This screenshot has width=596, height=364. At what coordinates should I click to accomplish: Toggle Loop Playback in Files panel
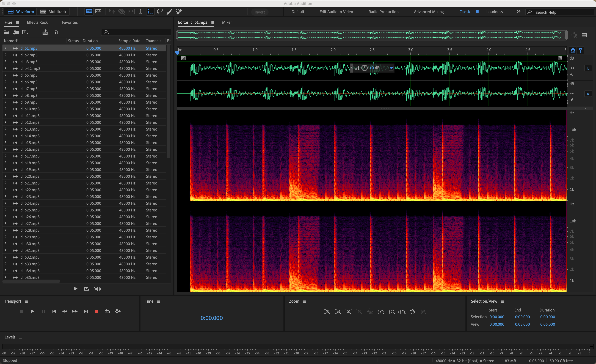[86, 289]
